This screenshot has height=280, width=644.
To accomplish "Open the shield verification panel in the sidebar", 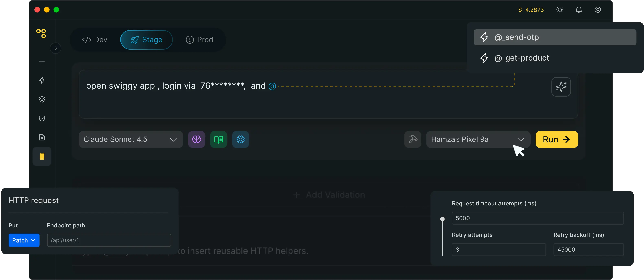I will pyautogui.click(x=42, y=118).
